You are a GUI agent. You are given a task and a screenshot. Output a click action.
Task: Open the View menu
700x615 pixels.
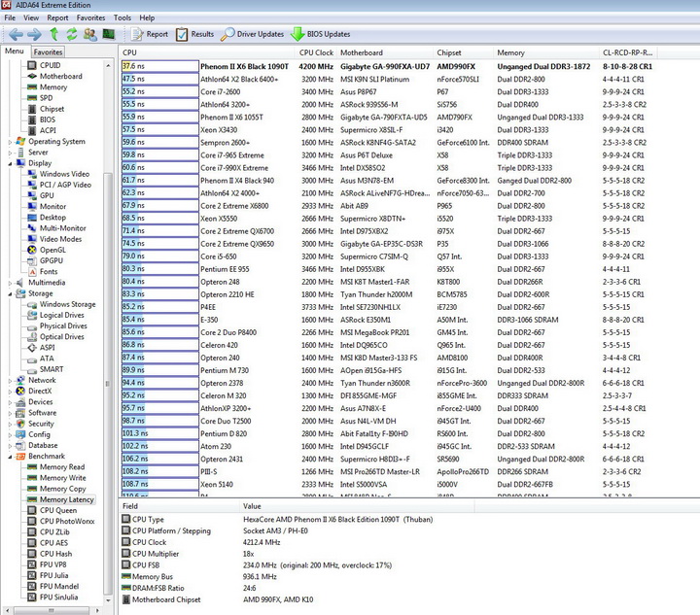tap(31, 17)
